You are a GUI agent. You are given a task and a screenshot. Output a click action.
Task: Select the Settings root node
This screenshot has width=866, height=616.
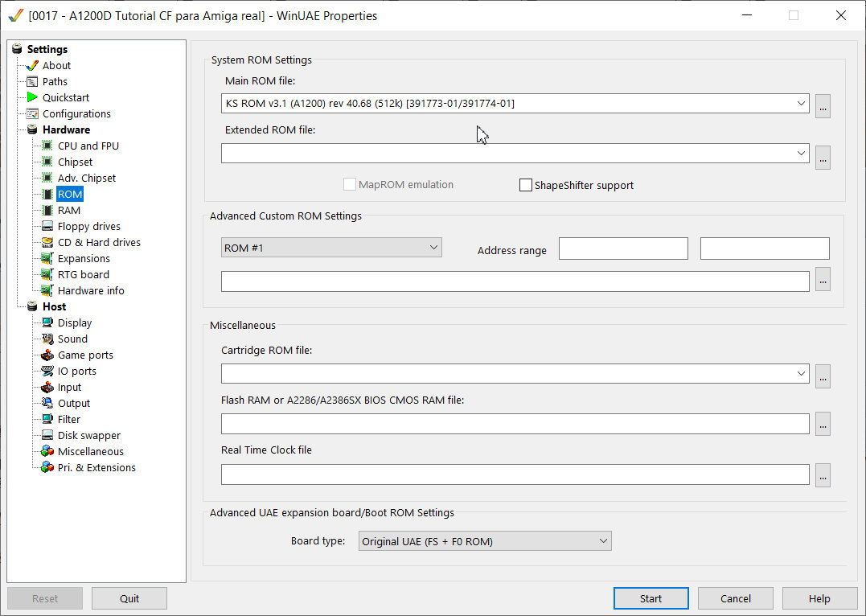coord(47,49)
